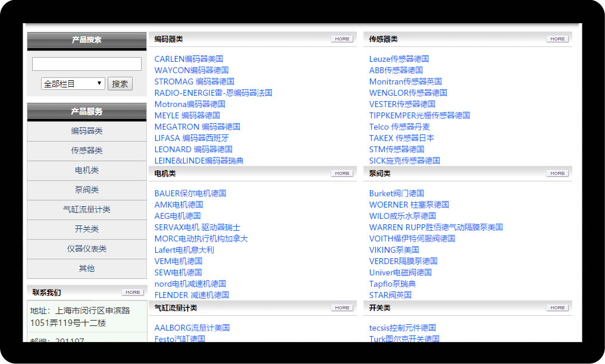Open STROMAG 编码器德国 link
The width and height of the screenshot is (605, 364).
194,81
